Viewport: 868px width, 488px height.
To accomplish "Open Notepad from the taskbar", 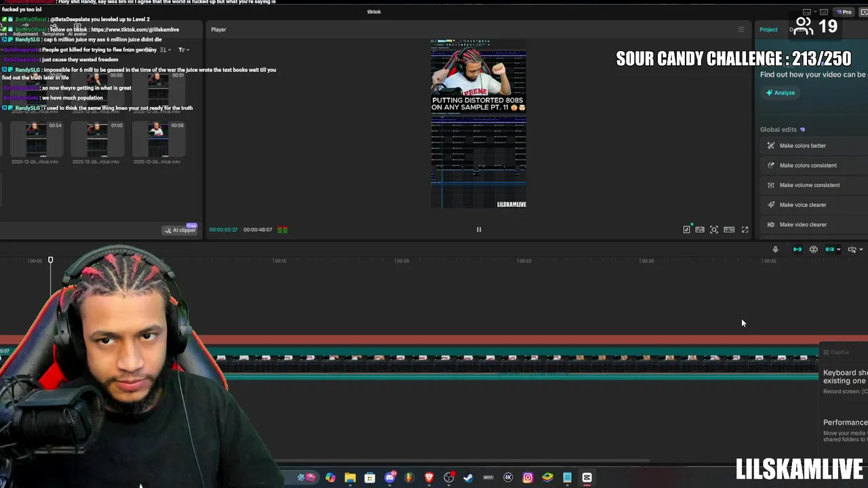I will pos(567,478).
